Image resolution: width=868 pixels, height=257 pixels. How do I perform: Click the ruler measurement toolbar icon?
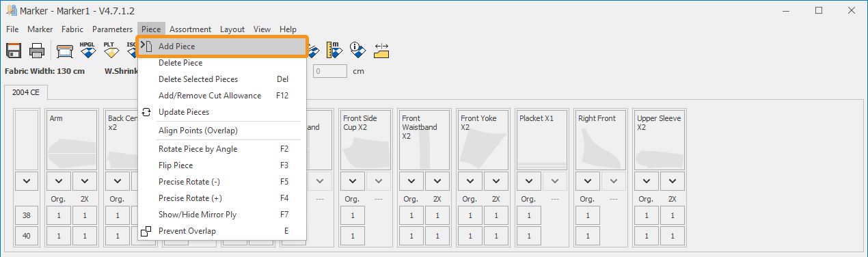tap(334, 50)
